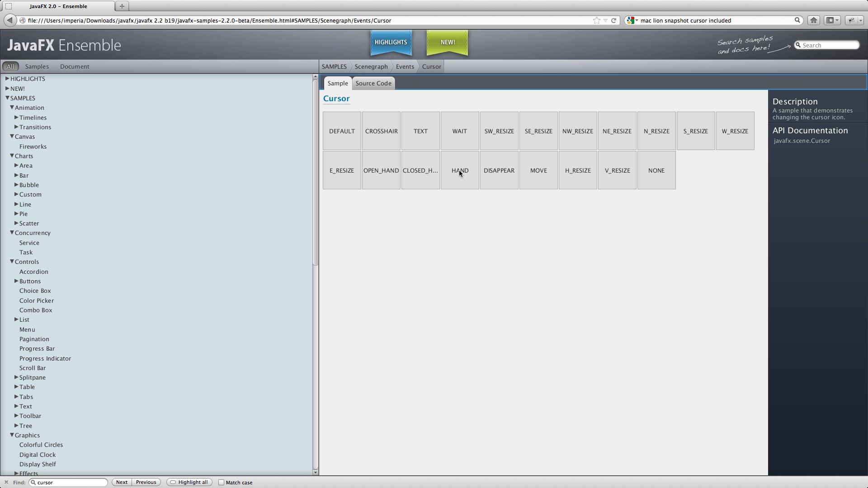868x488 pixels.
Task: Select the All filter toggle
Action: click(10, 66)
